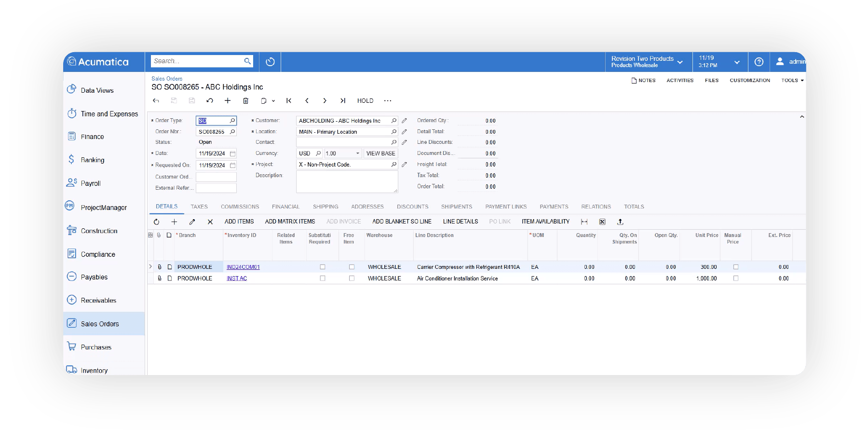Image resolution: width=868 pixels, height=432 pixels.
Task: Go back with the left arrow icon
Action: coord(156,101)
